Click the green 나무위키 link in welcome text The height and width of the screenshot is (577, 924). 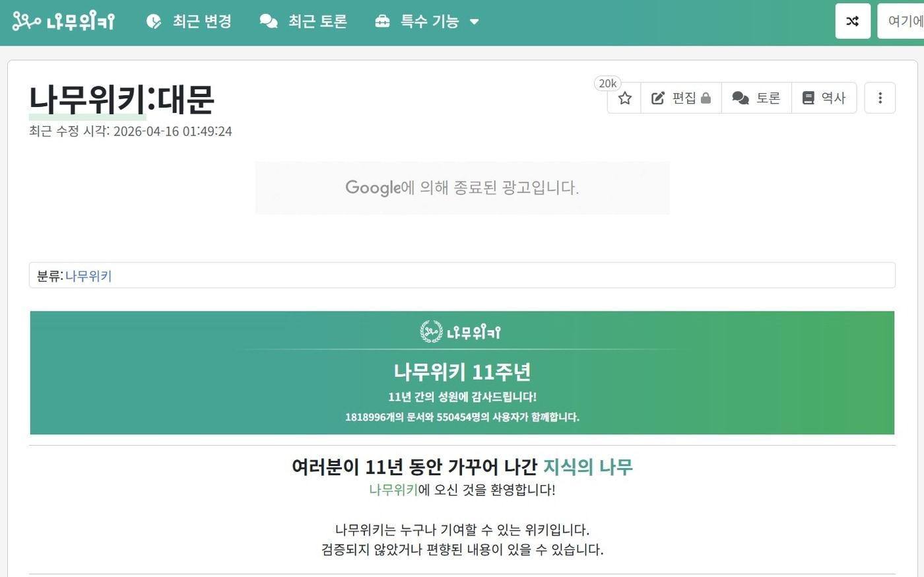point(393,490)
